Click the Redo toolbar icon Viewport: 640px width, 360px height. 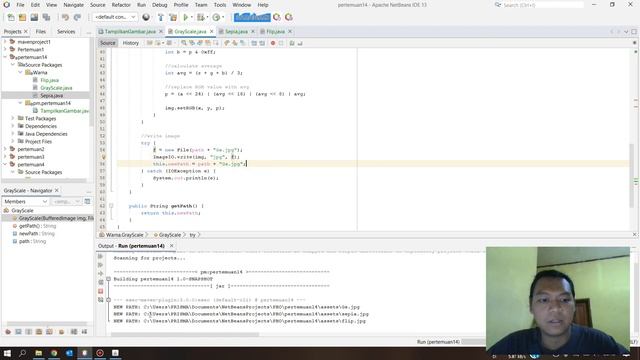point(77,17)
